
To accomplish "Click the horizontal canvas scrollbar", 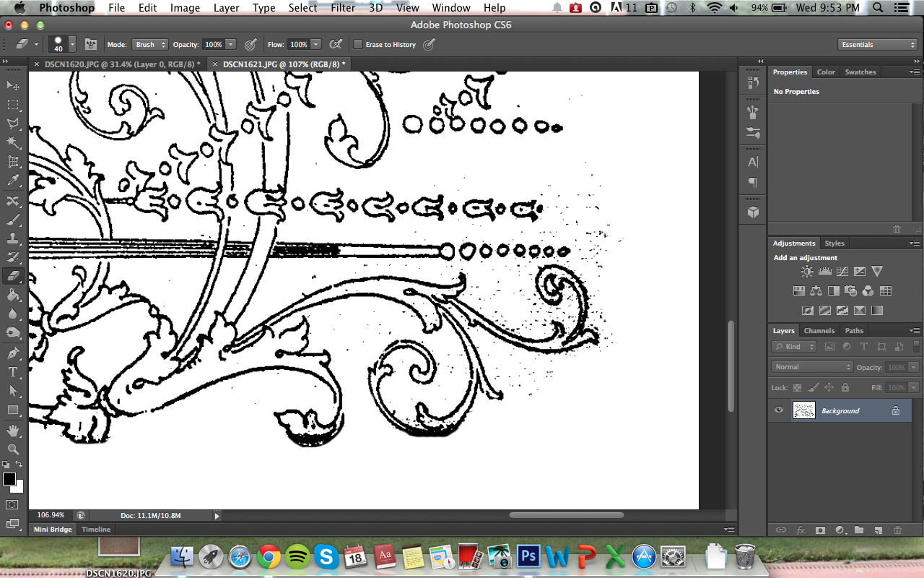I will click(x=567, y=515).
